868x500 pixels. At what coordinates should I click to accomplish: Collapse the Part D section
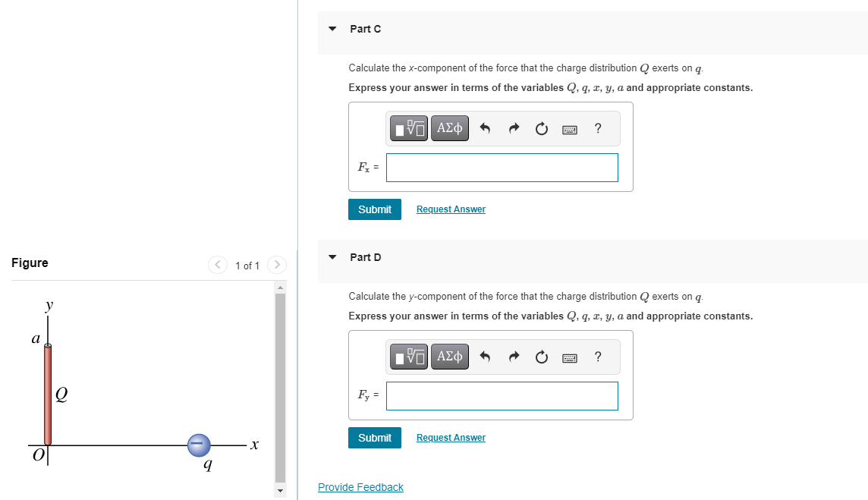point(332,256)
